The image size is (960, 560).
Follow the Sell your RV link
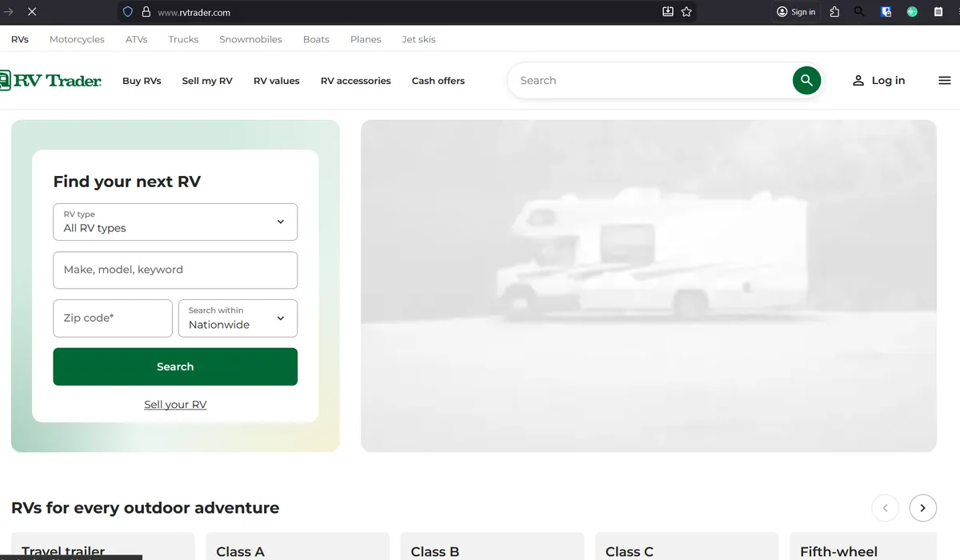175,405
